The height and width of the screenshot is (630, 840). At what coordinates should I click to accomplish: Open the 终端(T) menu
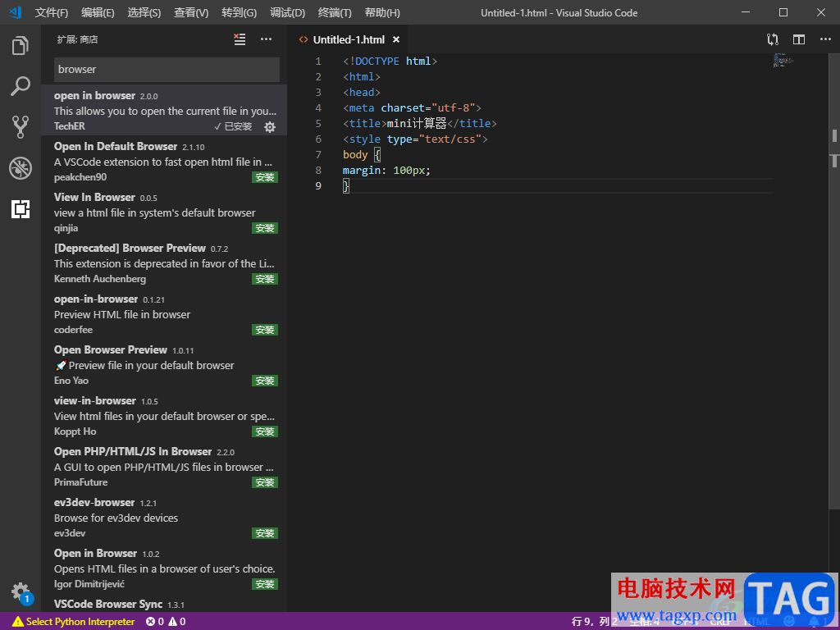[335, 12]
